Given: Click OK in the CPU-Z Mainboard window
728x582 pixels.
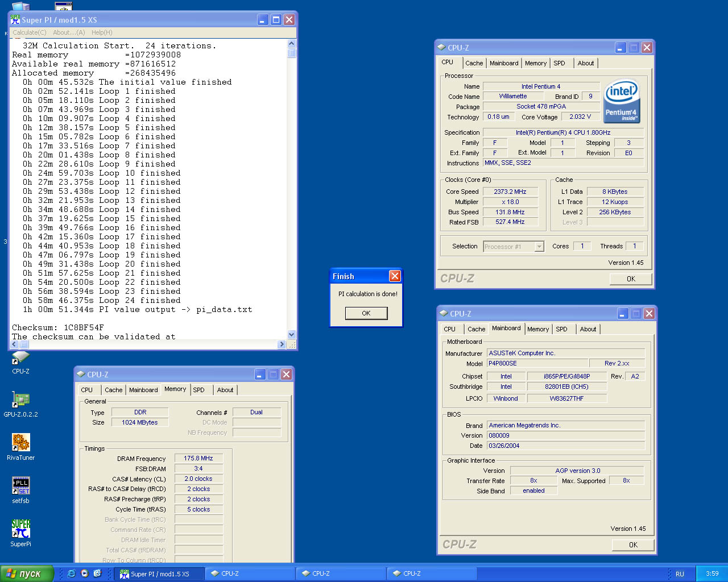Looking at the screenshot, I should pos(633,544).
